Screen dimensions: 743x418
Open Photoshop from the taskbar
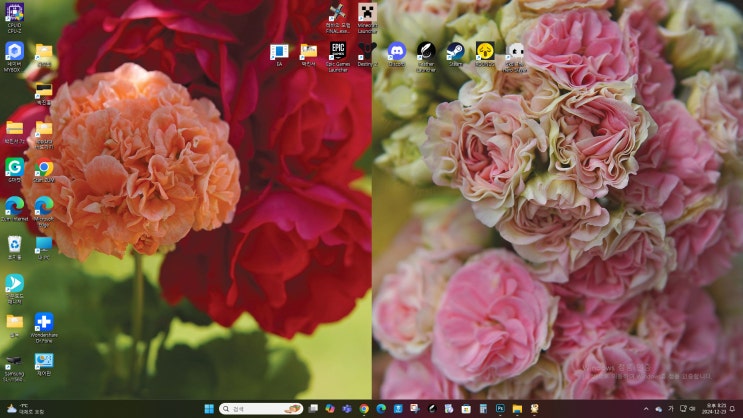click(500, 409)
